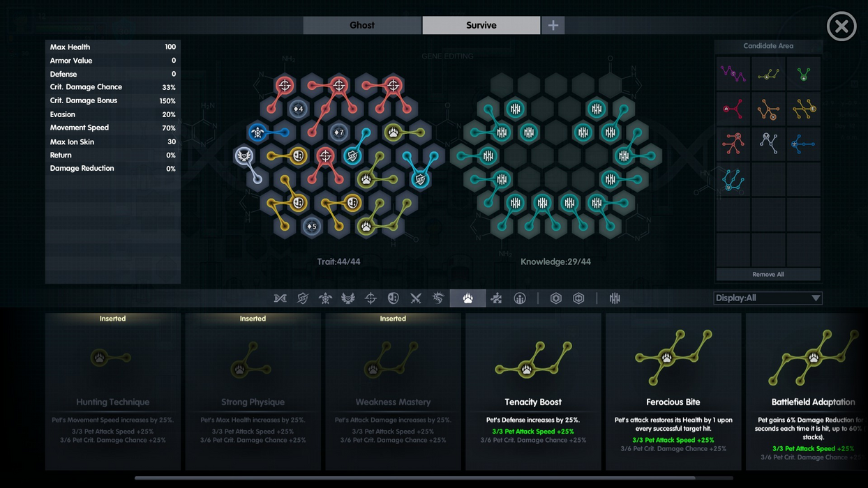Pick the winged heart filter icon
The image size is (868, 488).
click(347, 298)
